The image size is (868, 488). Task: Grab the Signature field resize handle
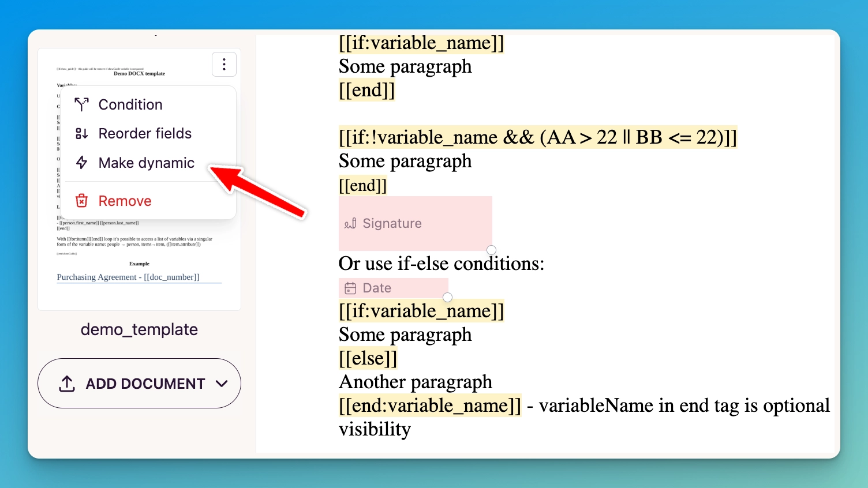point(491,250)
